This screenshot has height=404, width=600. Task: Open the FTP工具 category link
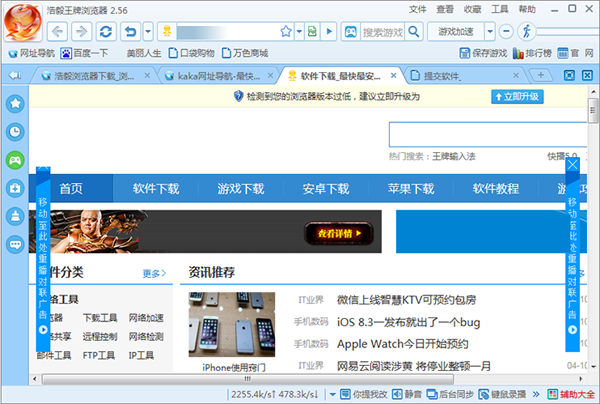point(99,355)
